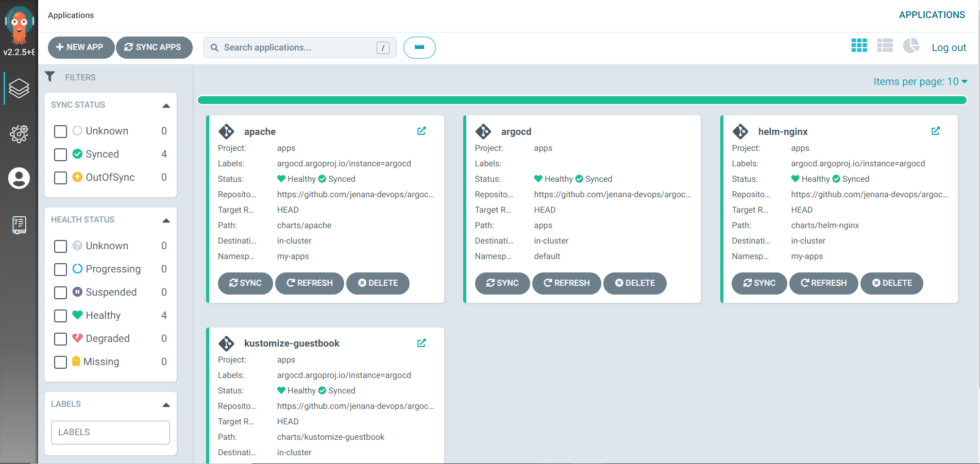Open the Settings gears sidebar icon
The height and width of the screenshot is (464, 980).
coord(19,134)
